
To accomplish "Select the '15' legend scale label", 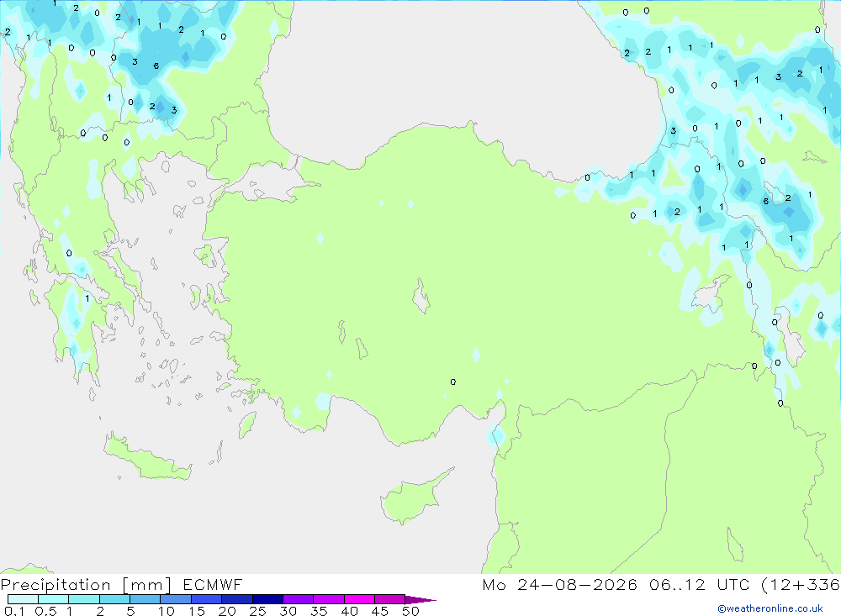I will 197,611.
